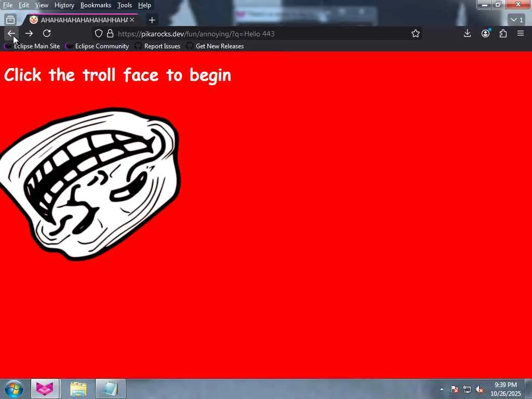Open the Firefox View icon

10,20
